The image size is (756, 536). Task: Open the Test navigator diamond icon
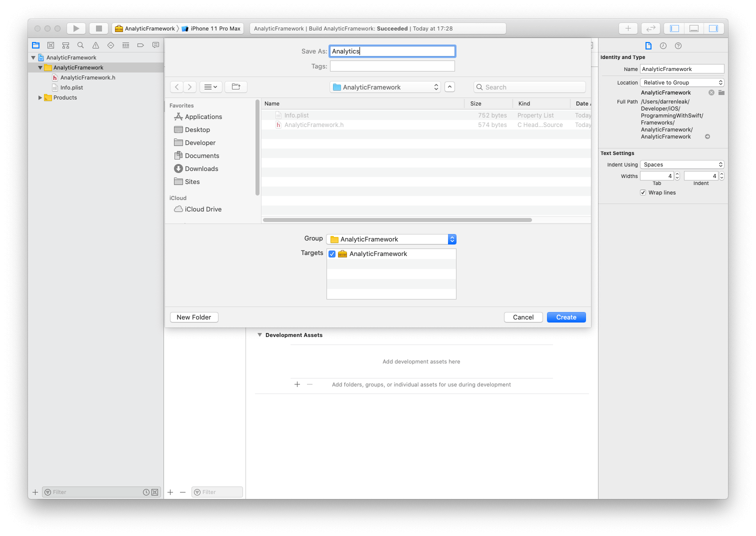(110, 45)
